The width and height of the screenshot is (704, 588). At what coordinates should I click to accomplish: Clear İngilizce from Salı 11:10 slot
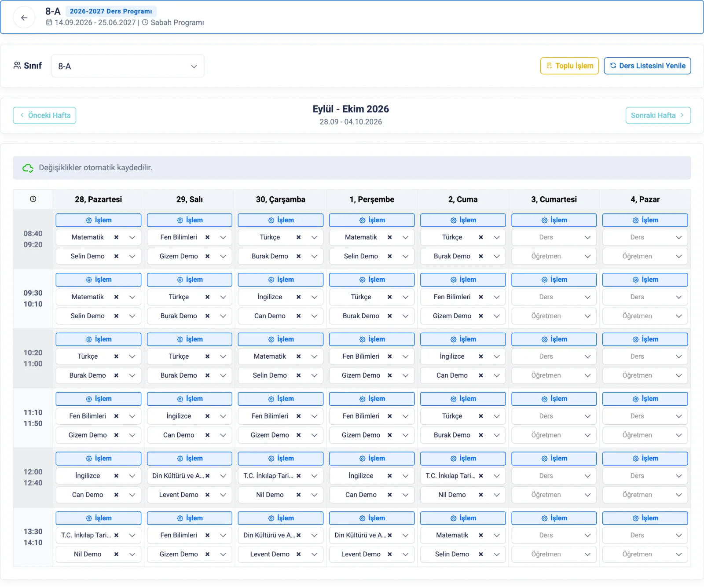pyautogui.click(x=207, y=416)
